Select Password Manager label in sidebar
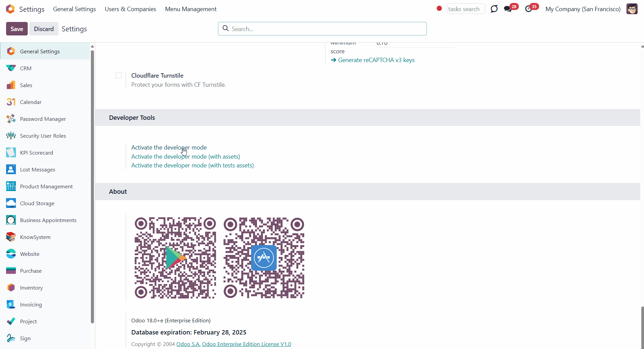This screenshot has height=349, width=644. point(43,119)
